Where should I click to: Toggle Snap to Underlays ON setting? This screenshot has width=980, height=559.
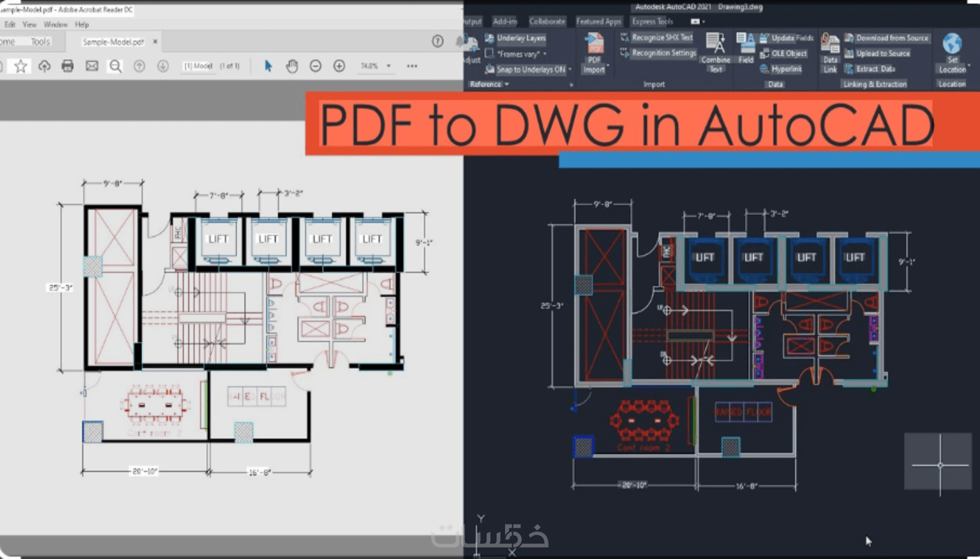[525, 70]
